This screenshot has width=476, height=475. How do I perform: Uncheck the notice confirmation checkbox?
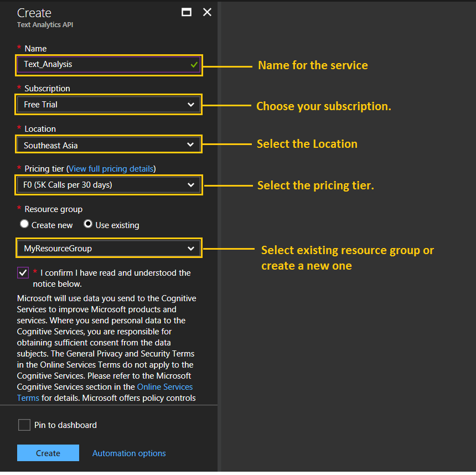pos(23,273)
